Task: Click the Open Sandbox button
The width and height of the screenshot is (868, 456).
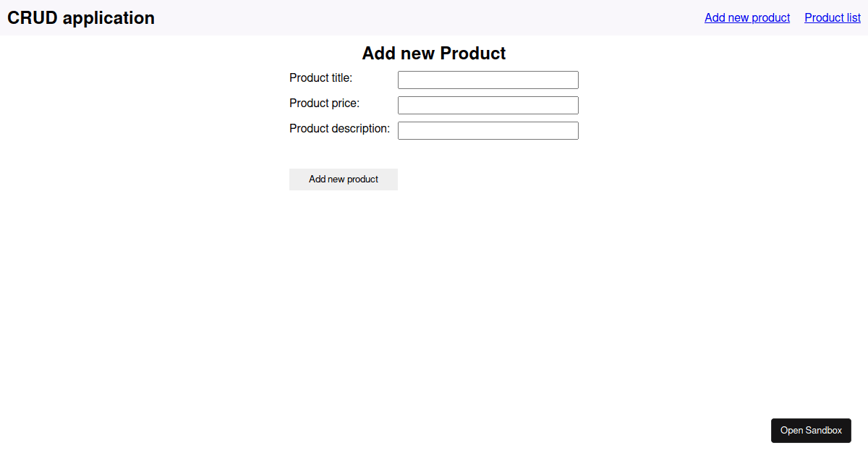Action: [811, 430]
